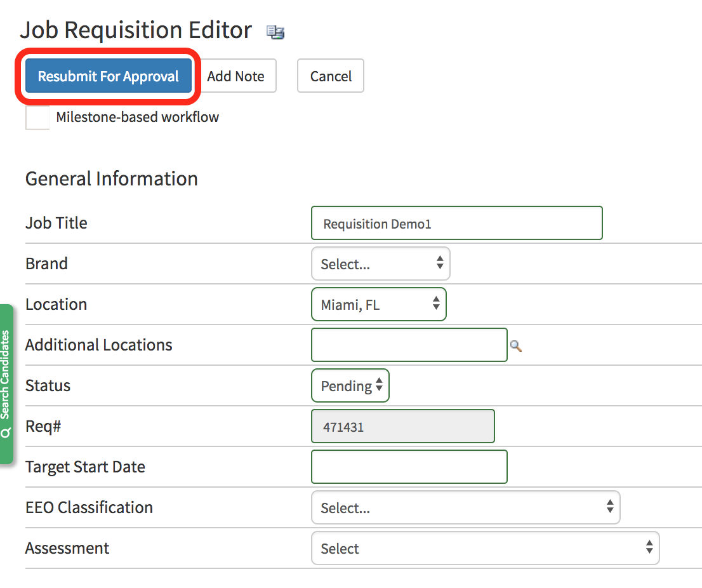The image size is (702, 588).
Task: Click the magnifier icon next to Additional Locations
Action: (516, 346)
